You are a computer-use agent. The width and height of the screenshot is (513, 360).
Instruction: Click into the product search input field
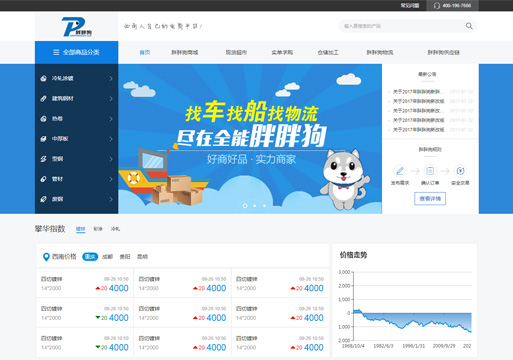tap(402, 26)
